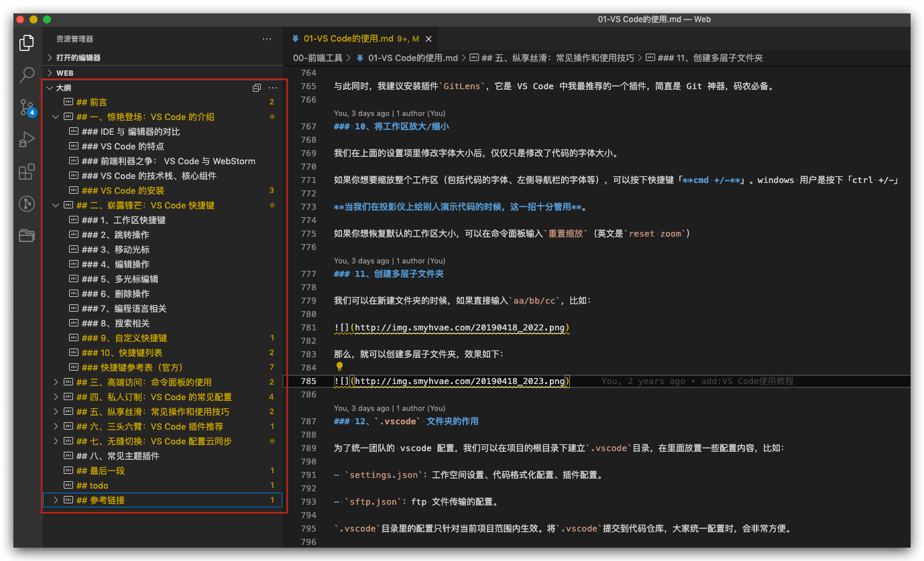Collapse the 大纲 outline section
Viewport: 924px width, 561px height.
pos(50,88)
